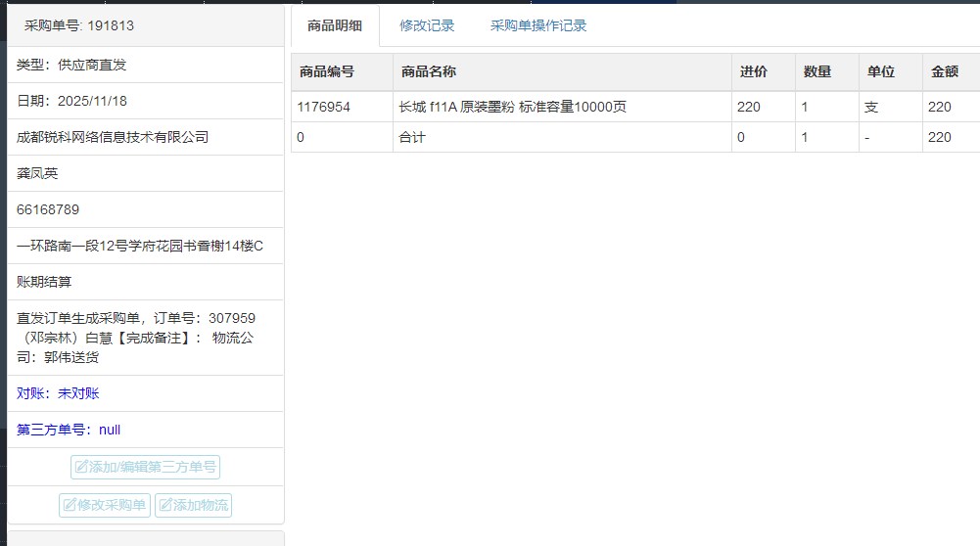Sort by the 商品编号 column header
The image size is (980, 546).
[x=326, y=71]
